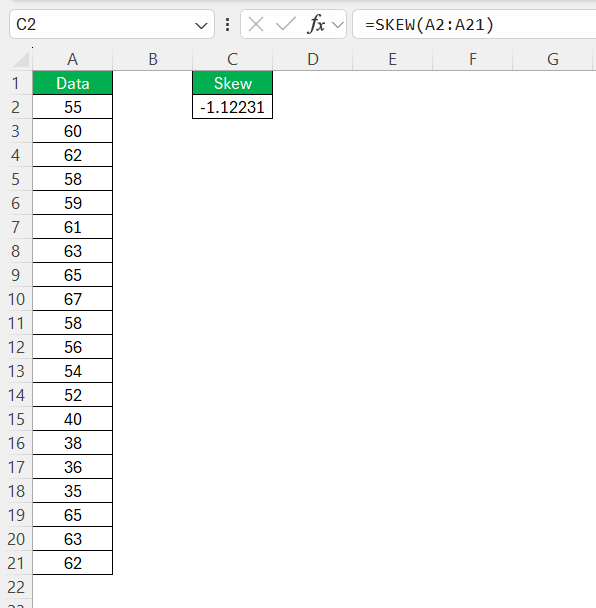This screenshot has height=608, width=596.
Task: Select column G header
Action: pos(553,59)
